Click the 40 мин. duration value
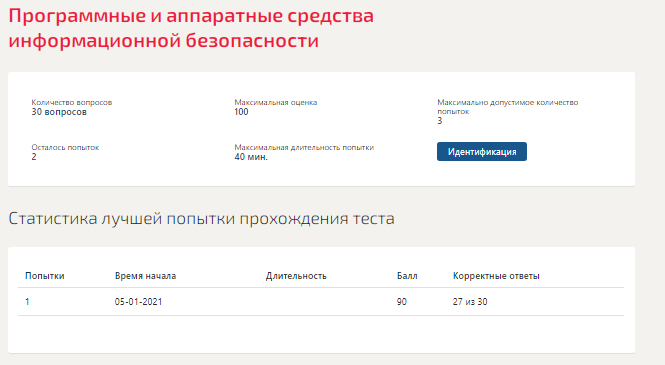The height and width of the screenshot is (365, 665). tap(251, 157)
